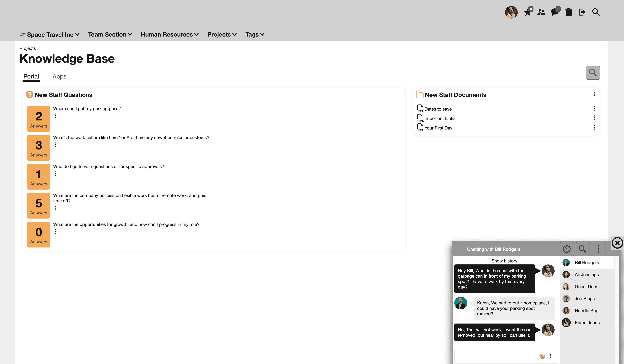Viewport: 624px width, 364px height.
Task: Expand the Team Section dropdown
Action: tap(110, 34)
